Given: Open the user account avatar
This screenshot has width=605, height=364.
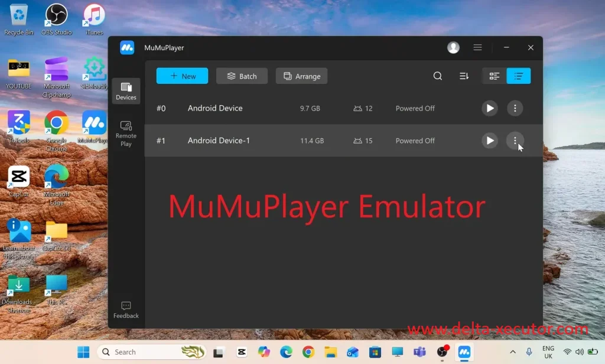Looking at the screenshot, I should [453, 47].
